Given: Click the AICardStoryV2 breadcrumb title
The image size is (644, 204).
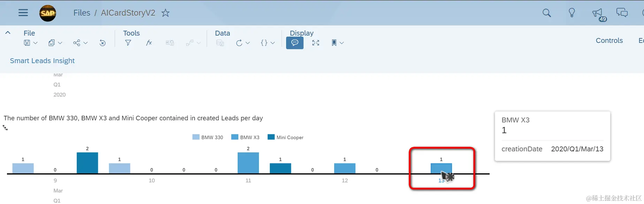Looking at the screenshot, I should (x=128, y=13).
